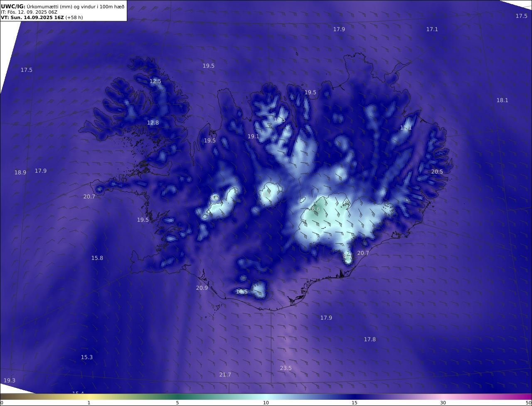Image resolution: width=532 pixels, height=406 pixels.
Task: Pick the pink colorbar section near 30
Action: [x=443, y=396]
